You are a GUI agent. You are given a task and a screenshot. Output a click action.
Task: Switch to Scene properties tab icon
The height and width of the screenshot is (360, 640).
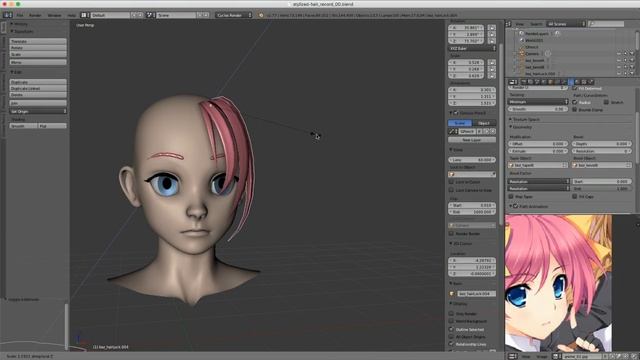pos(537,82)
